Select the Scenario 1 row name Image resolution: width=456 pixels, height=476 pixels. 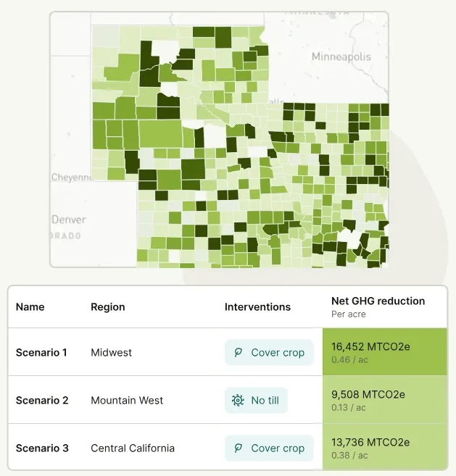[41, 353]
